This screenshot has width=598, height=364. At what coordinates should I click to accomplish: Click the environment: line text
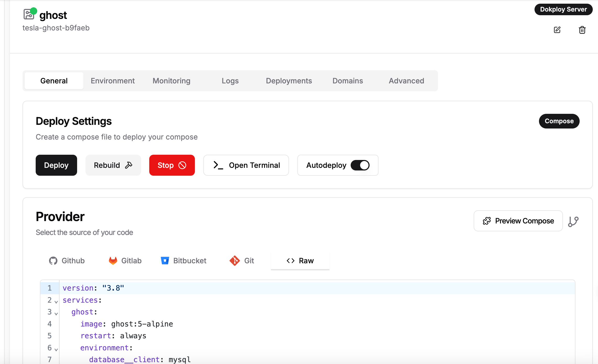pos(106,348)
